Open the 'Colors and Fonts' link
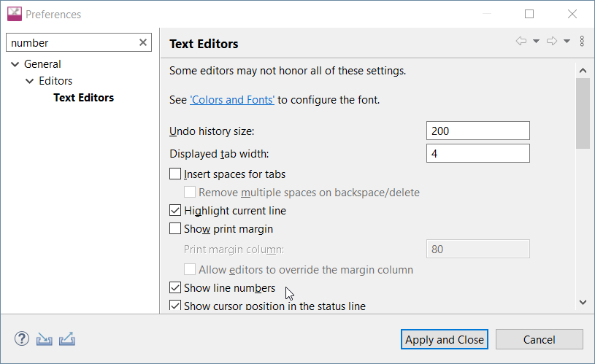Viewport: 595px width, 364px height. coord(232,100)
